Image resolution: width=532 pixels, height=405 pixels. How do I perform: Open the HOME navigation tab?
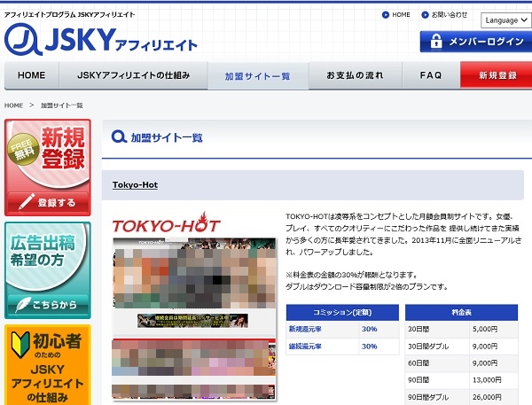coord(32,75)
